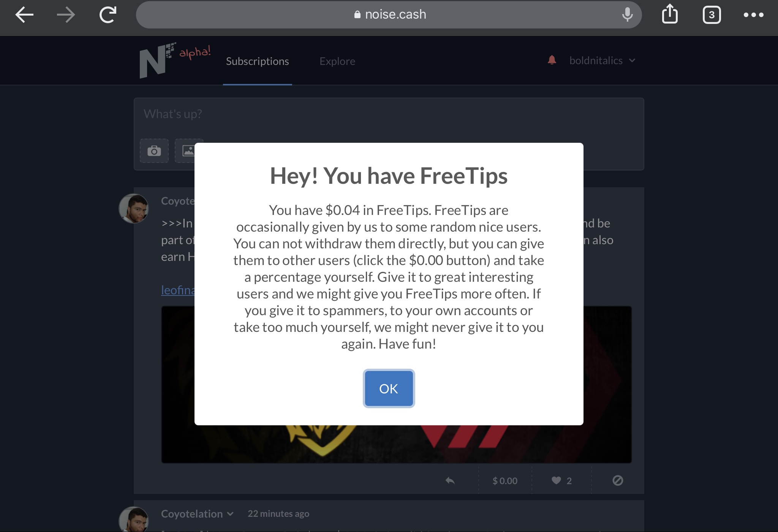
Task: Click the $0.00 tip button
Action: pyautogui.click(x=505, y=481)
